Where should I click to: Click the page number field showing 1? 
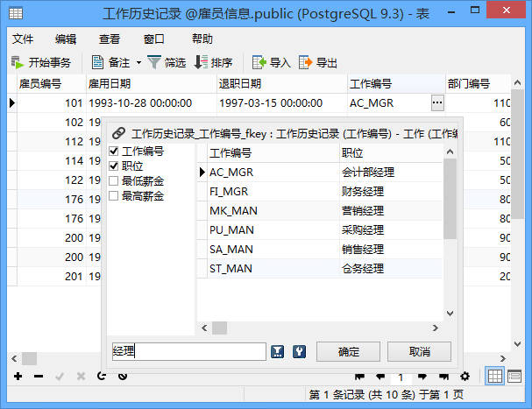401,377
